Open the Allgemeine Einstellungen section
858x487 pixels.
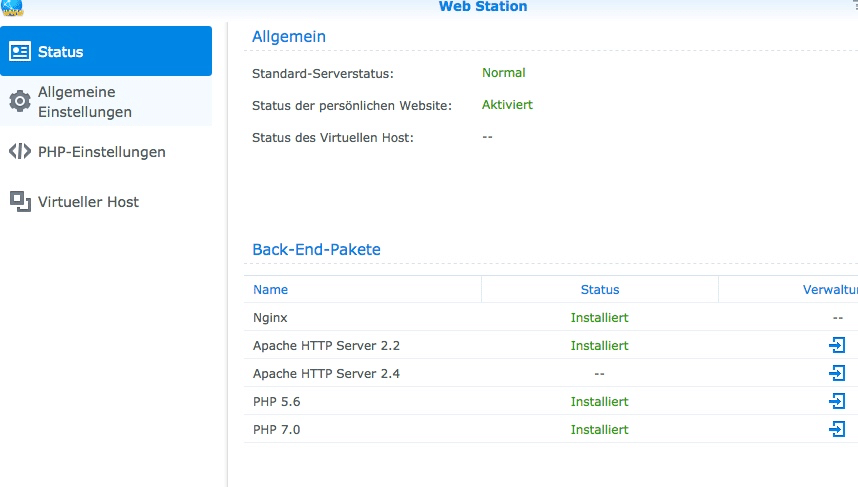(84, 102)
